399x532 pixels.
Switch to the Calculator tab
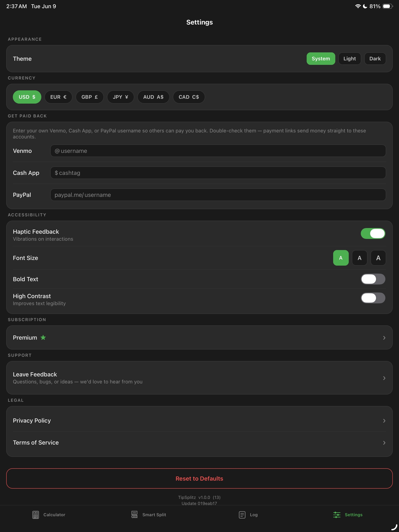(49, 515)
